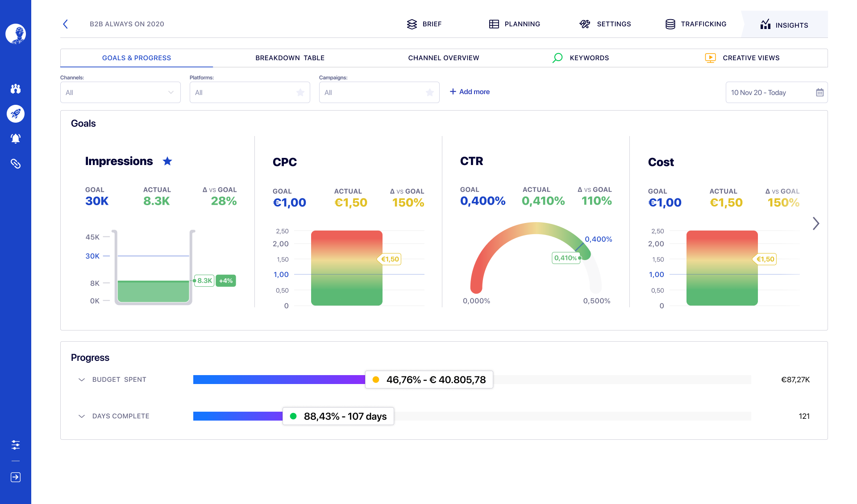This screenshot has height=504, width=857.
Task: Open the Channels dropdown
Action: pyautogui.click(x=121, y=92)
